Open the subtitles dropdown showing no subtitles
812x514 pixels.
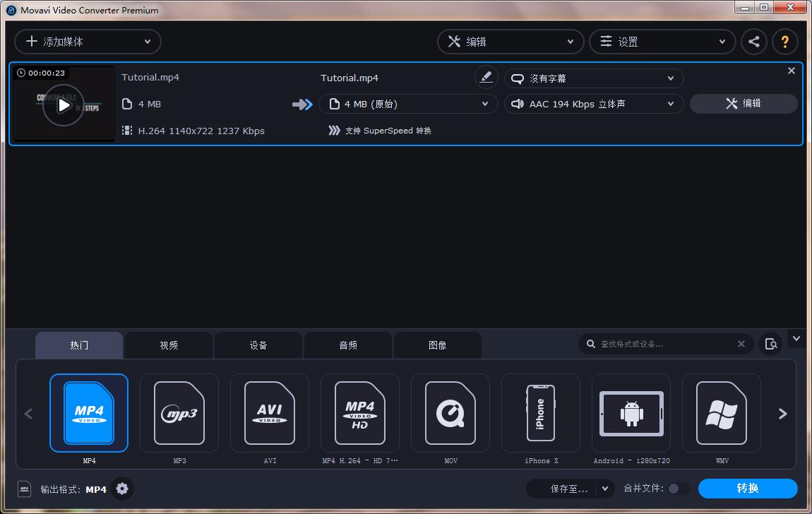pyautogui.click(x=593, y=78)
